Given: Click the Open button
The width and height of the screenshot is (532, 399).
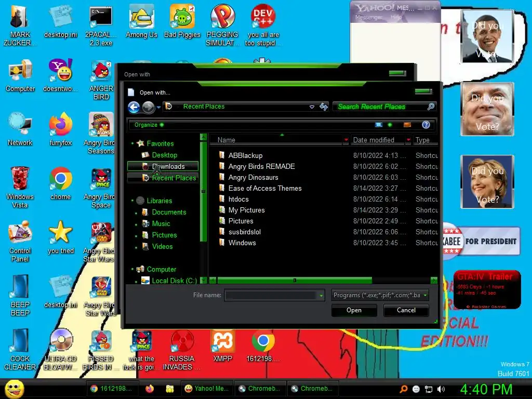Looking at the screenshot, I should pos(354,310).
